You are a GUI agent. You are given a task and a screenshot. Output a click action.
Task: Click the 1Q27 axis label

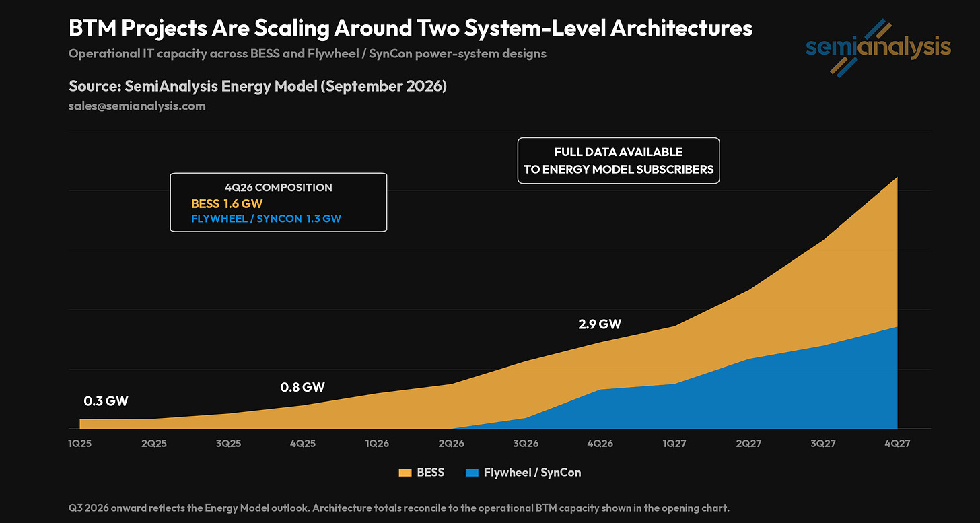click(674, 444)
